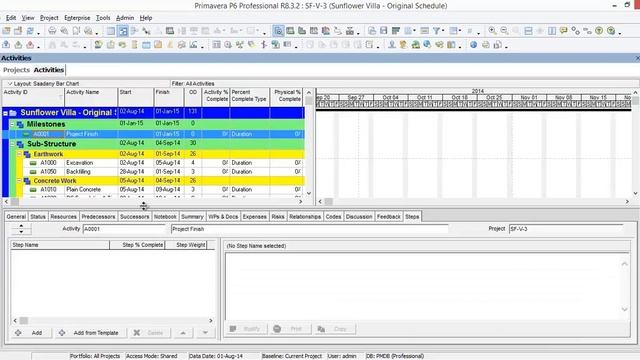Collapse the Milestones WBS group
This screenshot has height=360, width=640.
12,124
